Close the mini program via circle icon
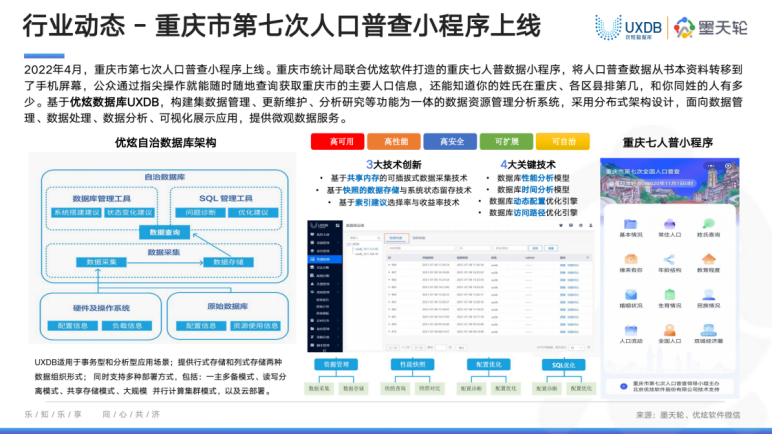The image size is (772, 434). pos(728,166)
